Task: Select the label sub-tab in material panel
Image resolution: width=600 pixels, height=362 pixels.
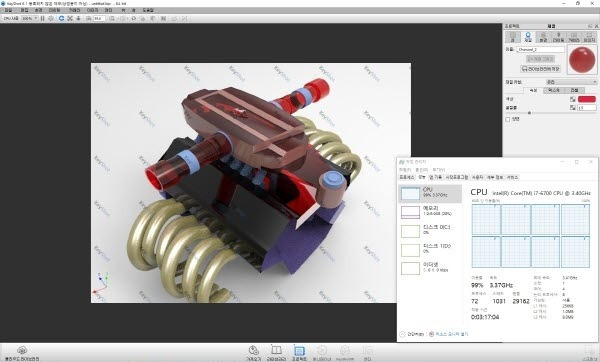Action: coord(574,90)
